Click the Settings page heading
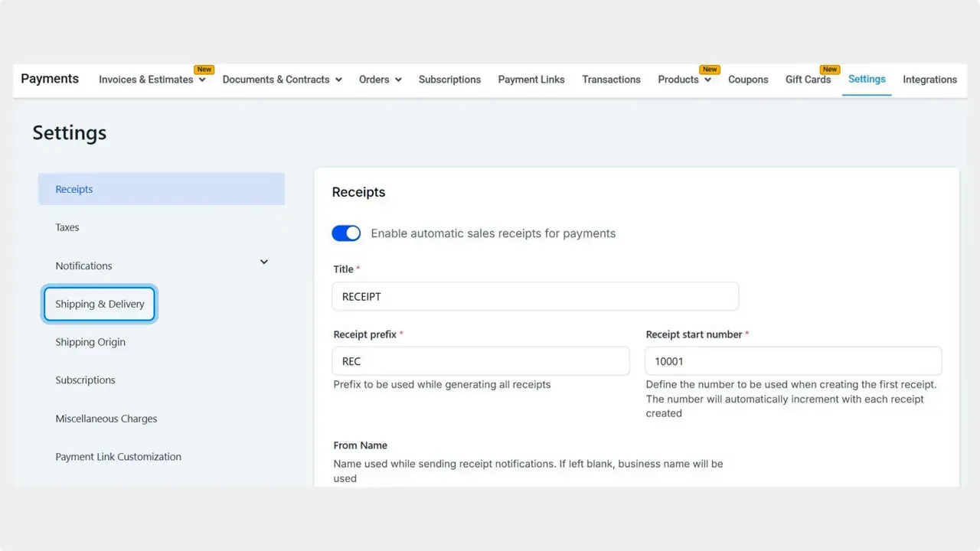The height and width of the screenshot is (551, 980). [70, 133]
